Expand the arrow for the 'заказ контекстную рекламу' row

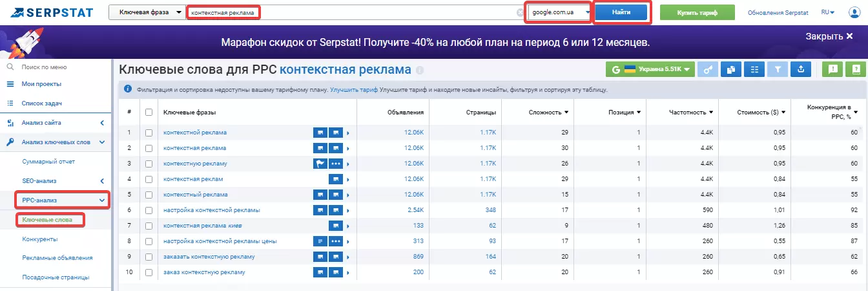click(347, 272)
